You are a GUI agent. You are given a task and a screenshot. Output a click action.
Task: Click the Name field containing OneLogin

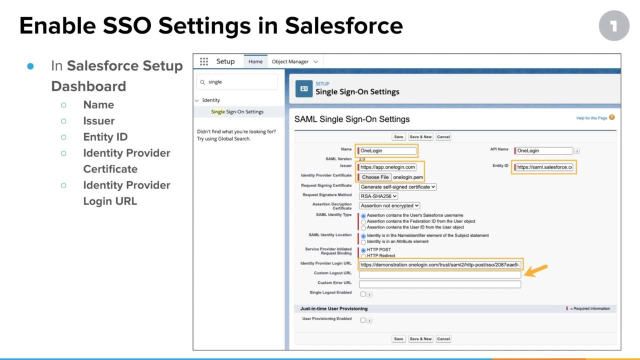387,151
